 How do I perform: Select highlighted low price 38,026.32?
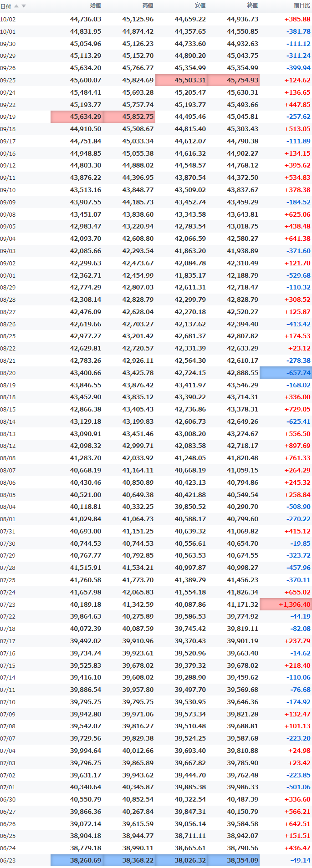coord(181,860)
